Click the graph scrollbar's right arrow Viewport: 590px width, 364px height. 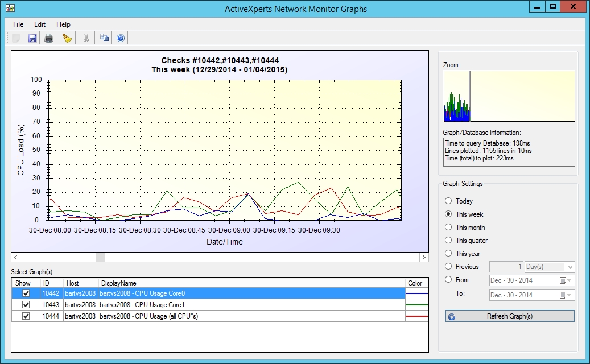(424, 258)
